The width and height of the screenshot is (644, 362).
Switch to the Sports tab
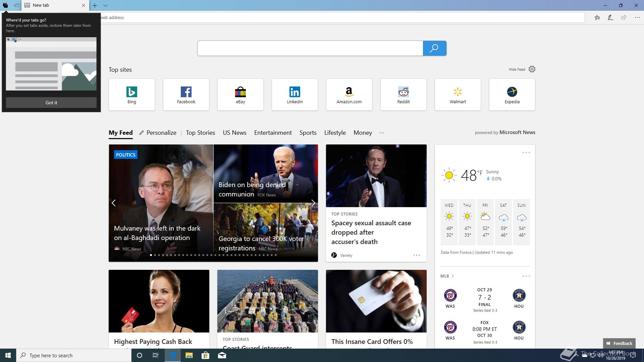pos(308,133)
